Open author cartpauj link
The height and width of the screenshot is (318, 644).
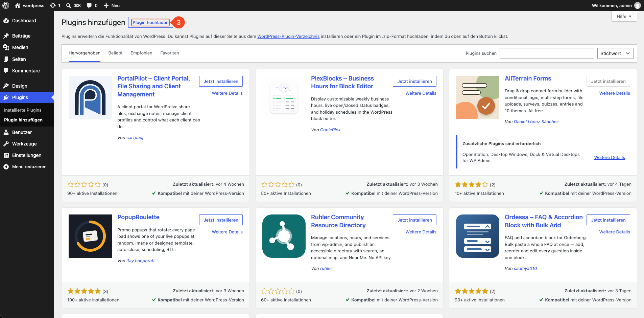coord(135,138)
